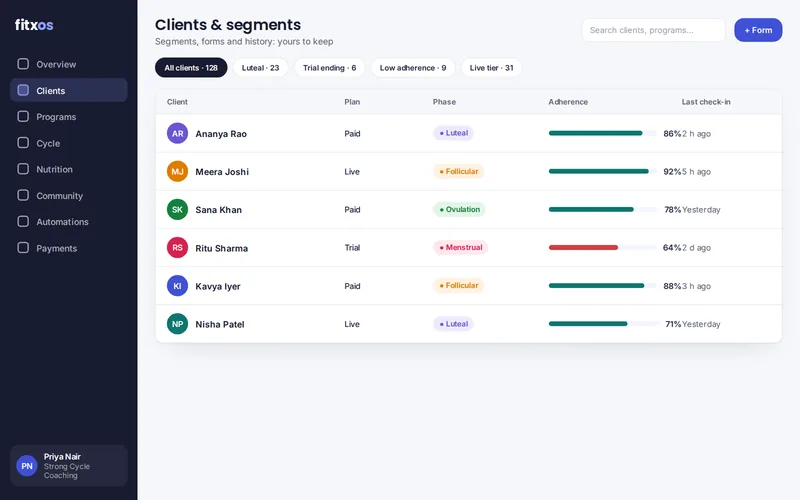The image size is (800, 500).
Task: Click Ritu Sharma's Trial plan cell
Action: coord(352,247)
